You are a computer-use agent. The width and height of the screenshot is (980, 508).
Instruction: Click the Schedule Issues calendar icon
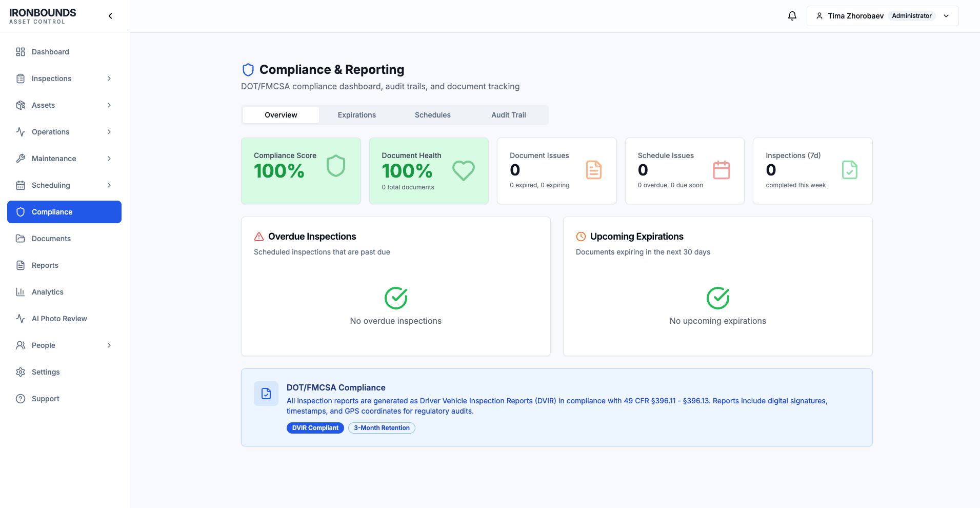coord(722,170)
